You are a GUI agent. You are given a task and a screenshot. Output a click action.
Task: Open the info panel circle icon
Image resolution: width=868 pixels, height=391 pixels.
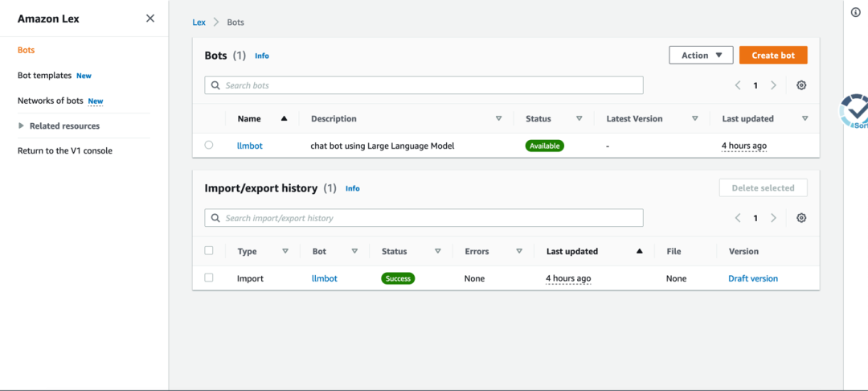tap(855, 13)
